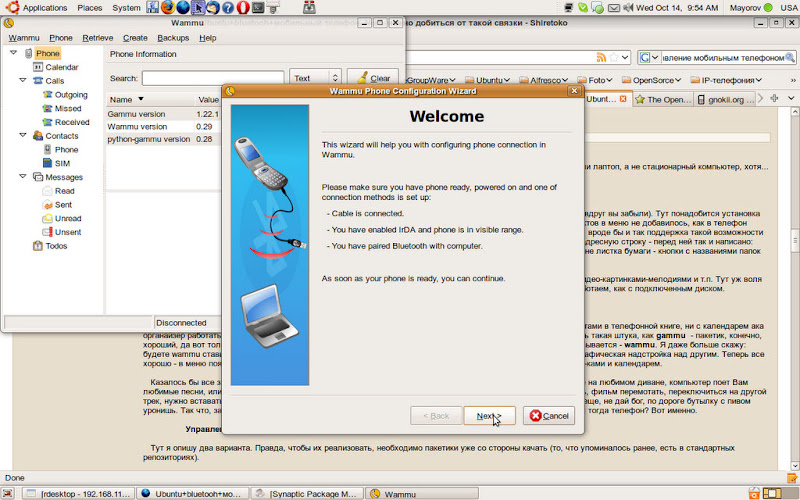Open the Text search type dropdown
The height and width of the screenshot is (500, 800).
tap(315, 78)
